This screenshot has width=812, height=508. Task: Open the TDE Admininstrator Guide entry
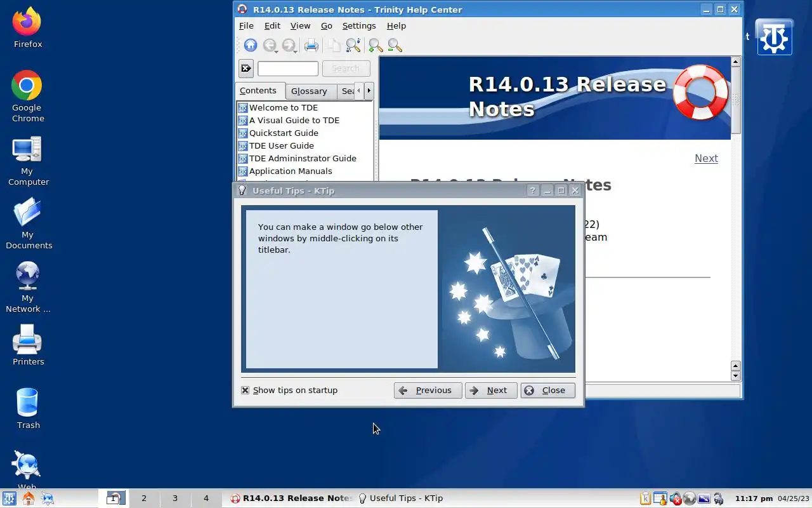[x=303, y=158]
